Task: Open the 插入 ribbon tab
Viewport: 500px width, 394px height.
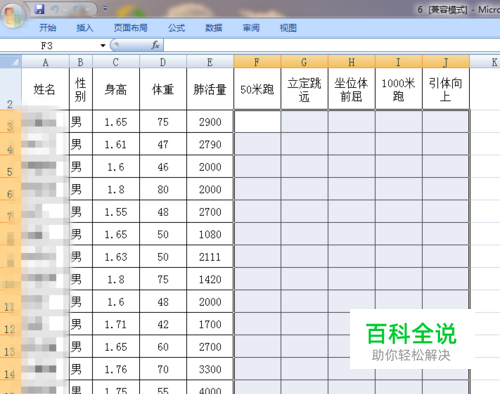Action: pyautogui.click(x=84, y=28)
